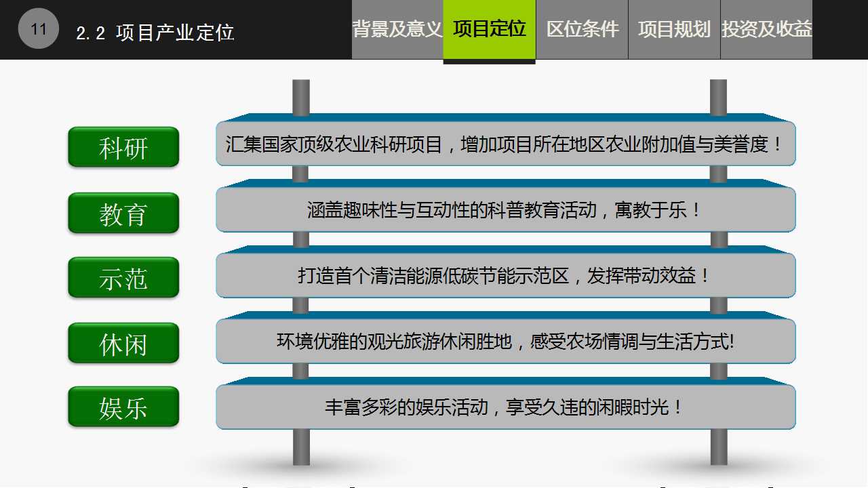Click the text 环境优雅的观光旅游休闲胜地
The height and width of the screenshot is (488, 868).
394,342
